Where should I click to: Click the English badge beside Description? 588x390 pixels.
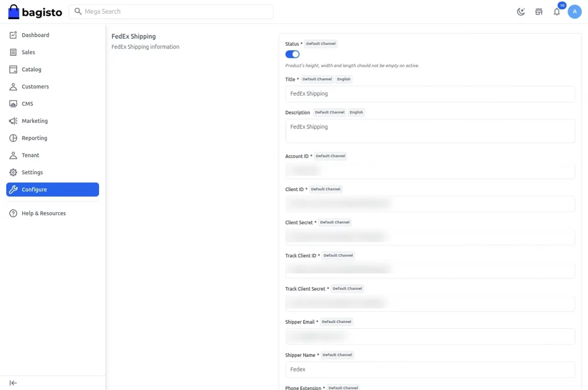(356, 112)
